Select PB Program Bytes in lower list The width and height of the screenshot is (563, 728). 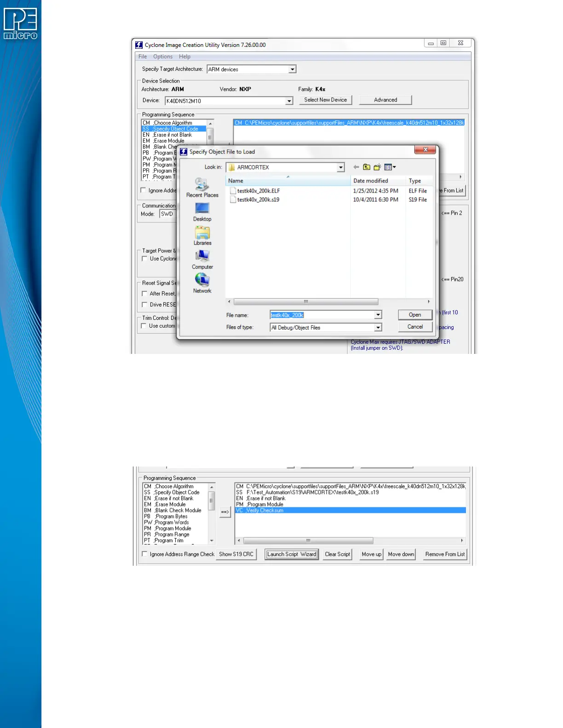pyautogui.click(x=175, y=516)
